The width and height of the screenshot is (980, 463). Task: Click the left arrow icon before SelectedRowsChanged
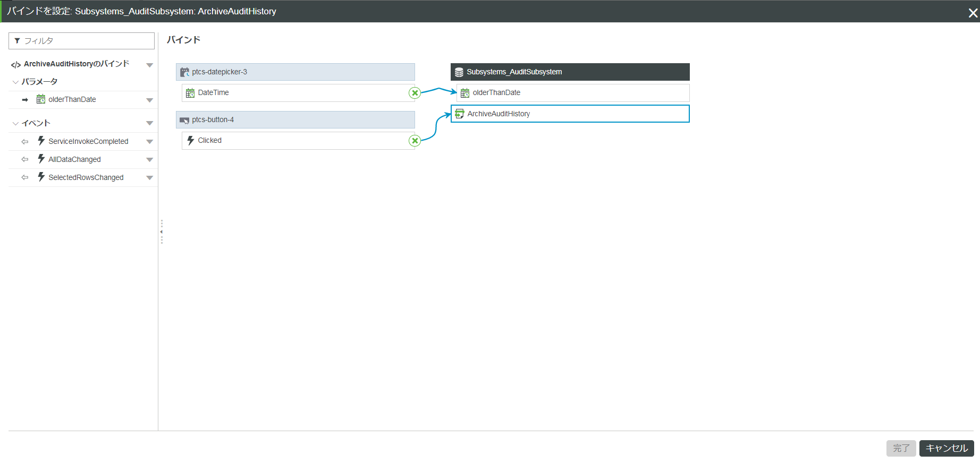(x=25, y=177)
